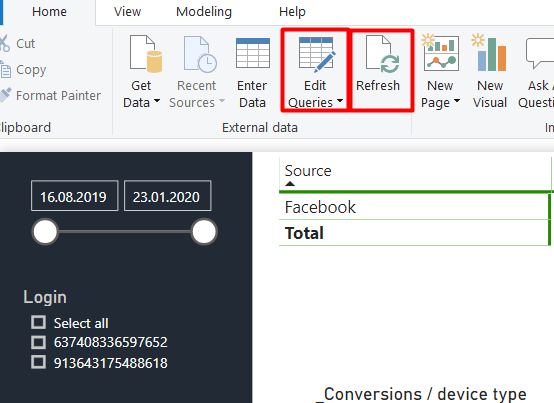554x403 pixels.
Task: Click the Ask A Question speech bubble
Action: point(540,53)
